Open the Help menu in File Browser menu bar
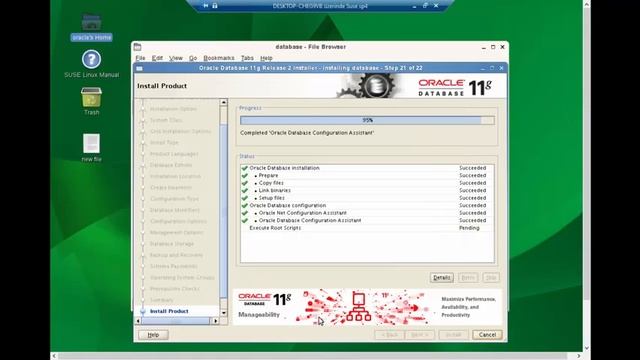 point(266,58)
